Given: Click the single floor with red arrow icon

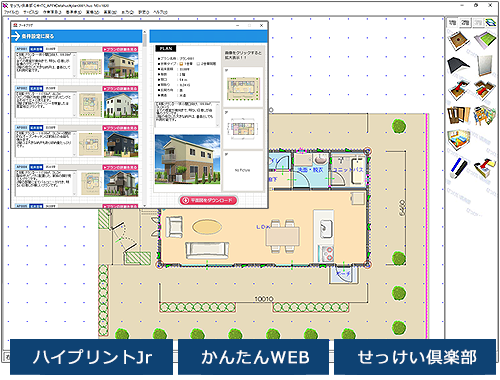Looking at the screenshot, I should tap(459, 89).
